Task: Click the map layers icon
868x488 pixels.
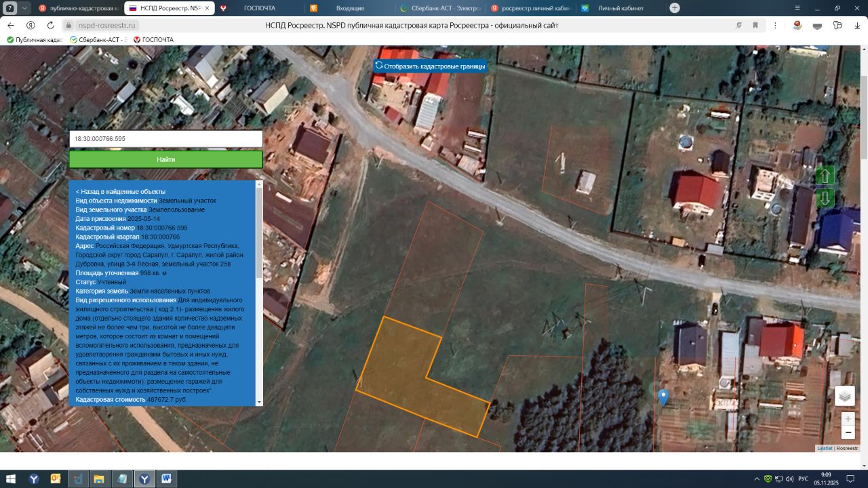Action: click(844, 396)
